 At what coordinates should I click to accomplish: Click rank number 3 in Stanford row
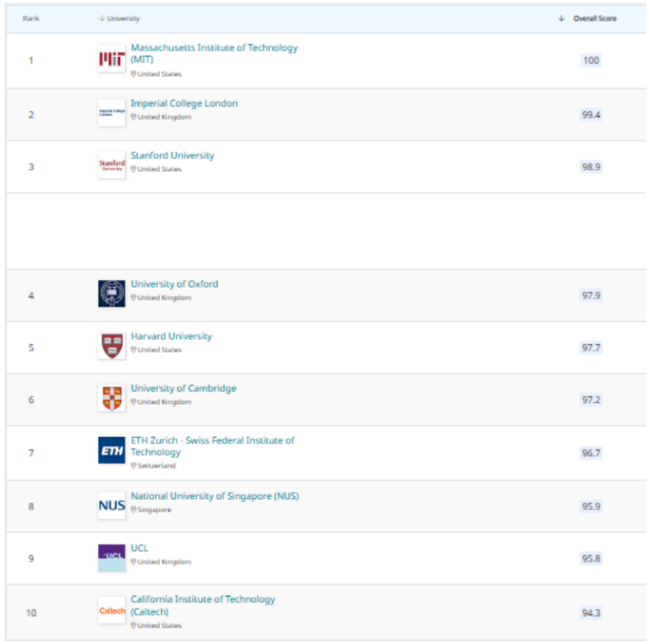coord(31,167)
